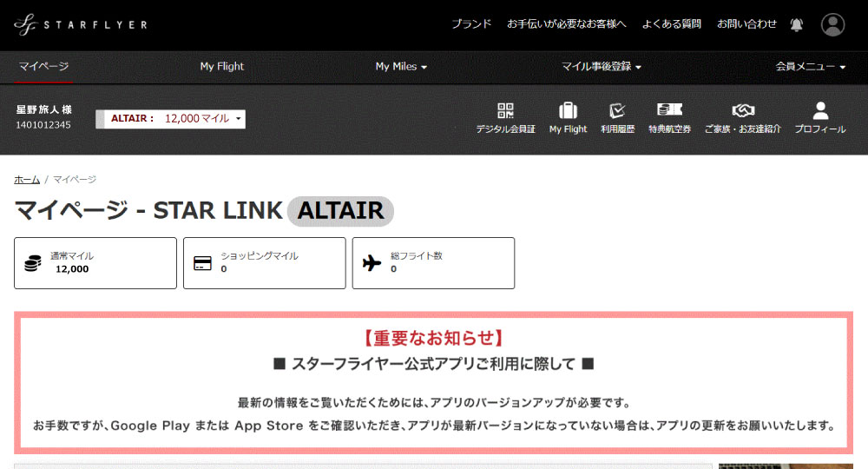Click ホーム breadcrumb link
The width and height of the screenshot is (868, 469).
27,179
